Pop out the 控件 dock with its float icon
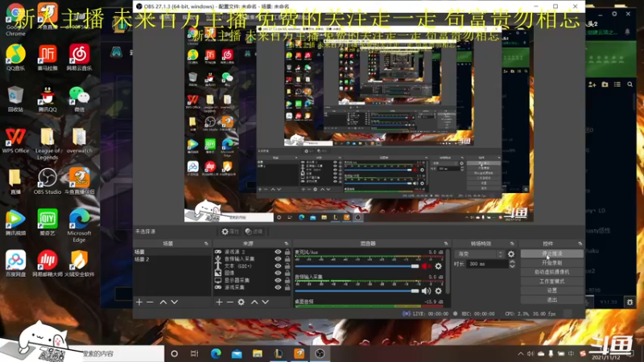The image size is (644, 362). click(x=580, y=244)
